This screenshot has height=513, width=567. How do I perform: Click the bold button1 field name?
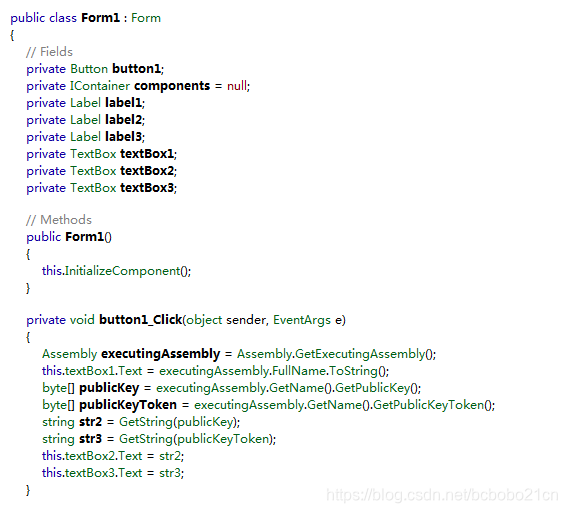pyautogui.click(x=137, y=69)
